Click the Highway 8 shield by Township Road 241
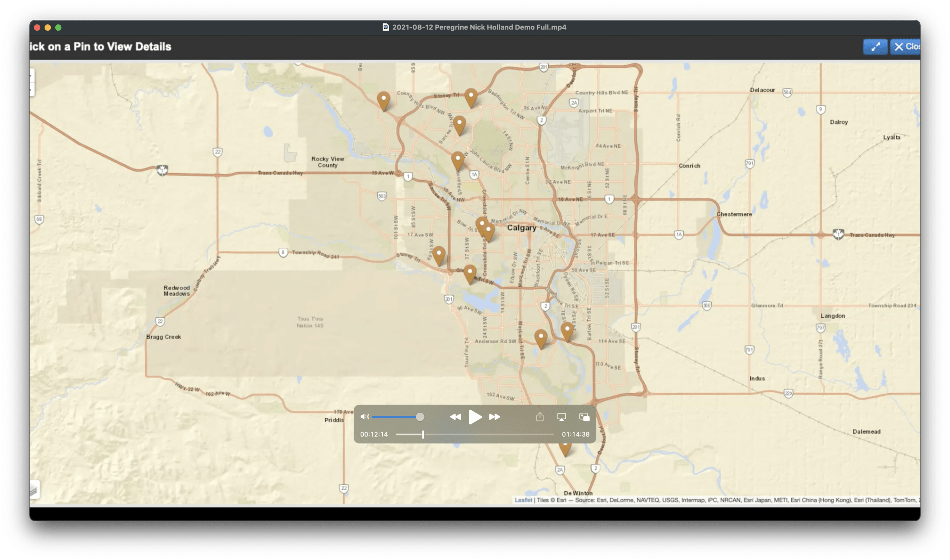This screenshot has width=950, height=560. point(283,253)
